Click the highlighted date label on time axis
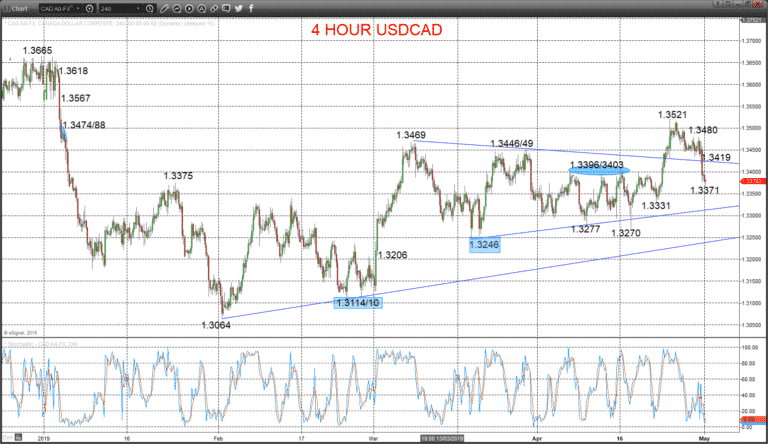 (x=442, y=438)
